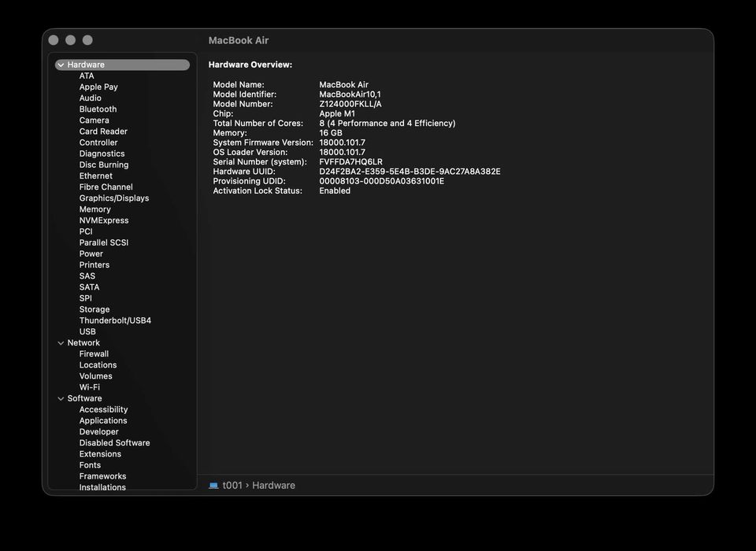Screen dimensions: 756x551
Task: Select Disc Burning item
Action: pos(104,165)
